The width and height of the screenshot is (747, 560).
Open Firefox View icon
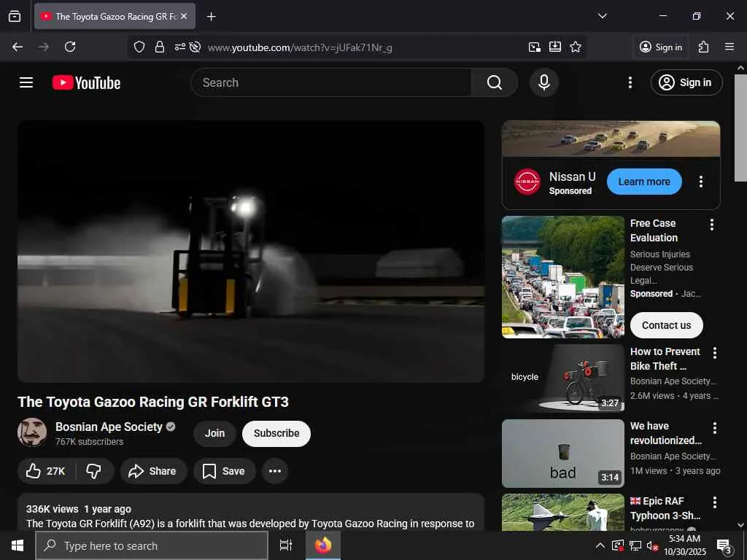(x=15, y=16)
